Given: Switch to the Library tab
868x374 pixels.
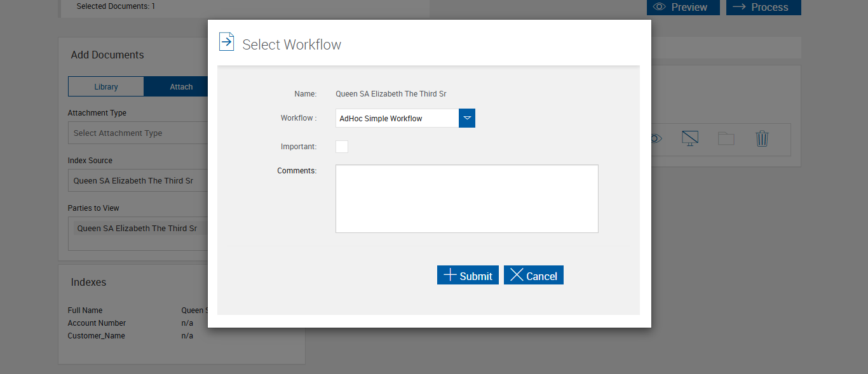Looking at the screenshot, I should tap(106, 87).
